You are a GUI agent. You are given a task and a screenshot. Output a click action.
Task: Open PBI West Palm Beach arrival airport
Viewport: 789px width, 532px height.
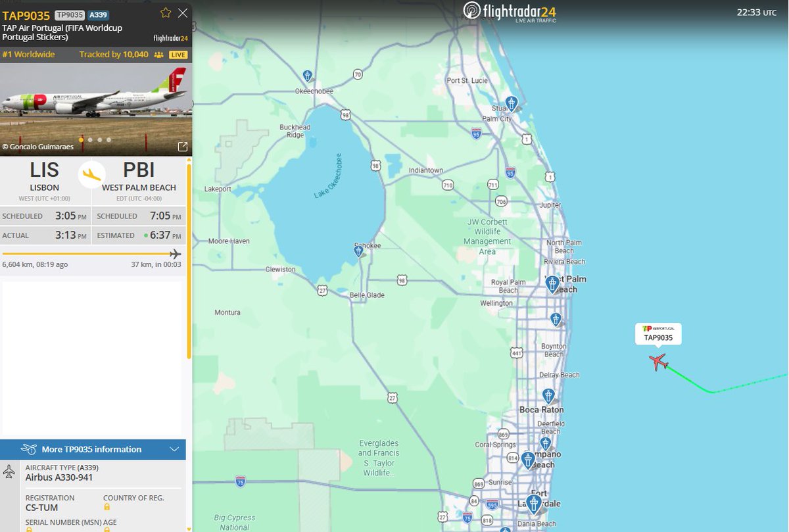click(x=139, y=179)
